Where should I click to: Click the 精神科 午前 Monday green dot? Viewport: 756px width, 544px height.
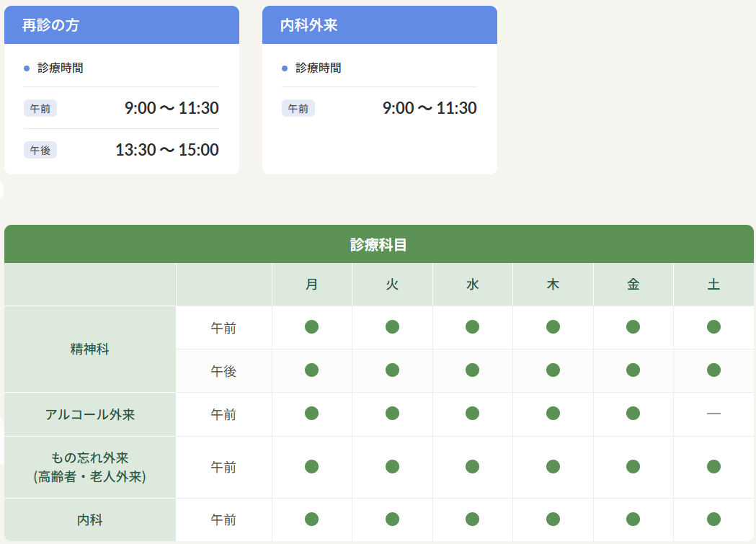(x=311, y=326)
